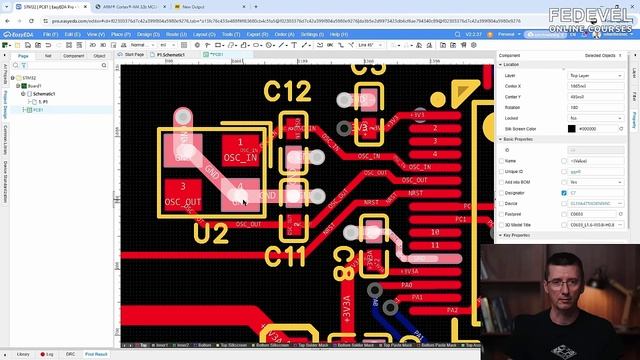Select the single Line drawing tool
The height and width of the screenshot is (360, 640).
click(281, 45)
